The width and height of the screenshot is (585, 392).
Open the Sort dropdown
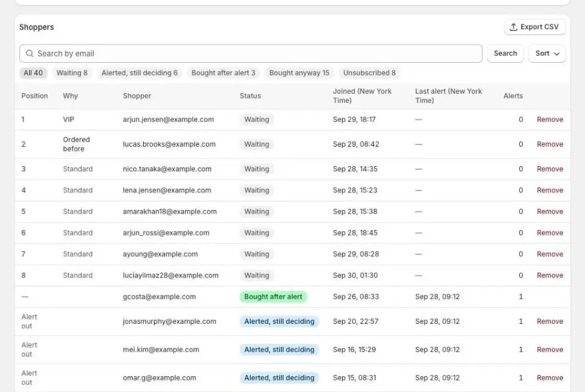(547, 54)
